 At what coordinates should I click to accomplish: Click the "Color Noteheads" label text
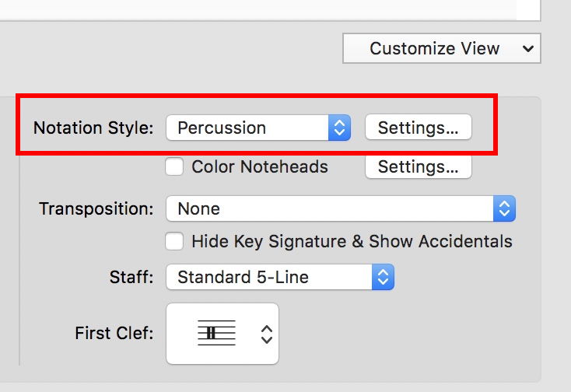[260, 166]
